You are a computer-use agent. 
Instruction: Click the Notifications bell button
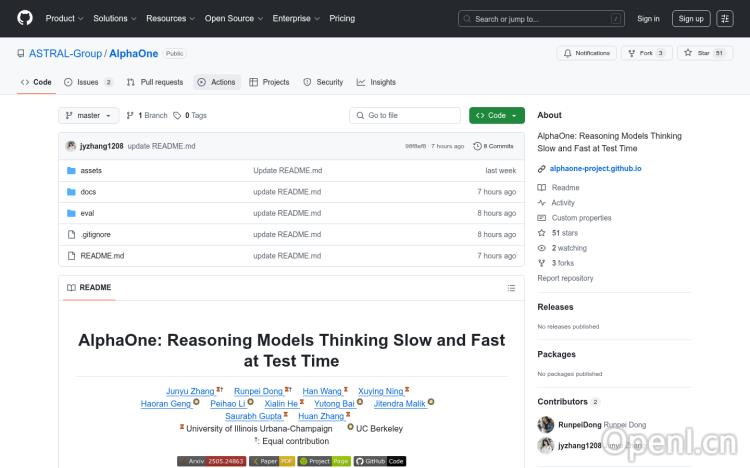587,53
